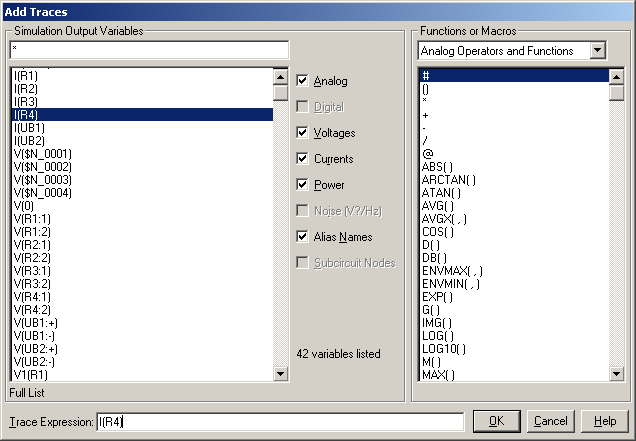Select I(R3) in the variables list
The height and width of the screenshot is (441, 636).
143,102
